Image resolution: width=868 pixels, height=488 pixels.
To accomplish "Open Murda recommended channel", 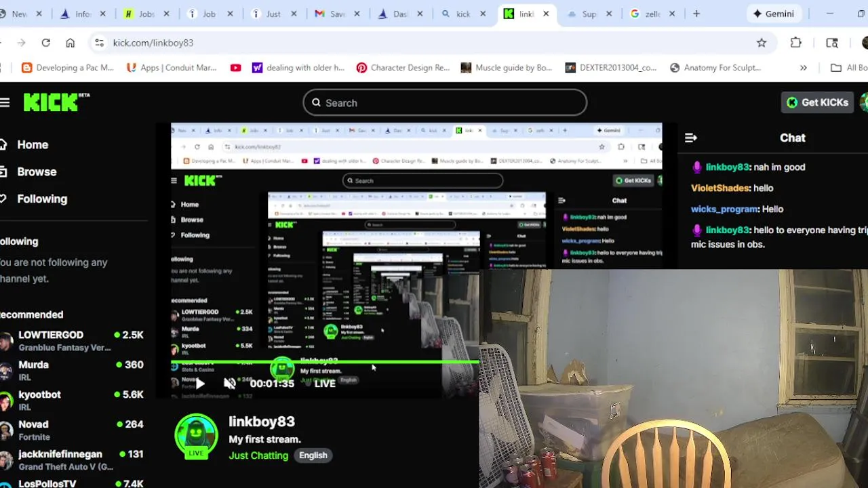I will pos(72,371).
